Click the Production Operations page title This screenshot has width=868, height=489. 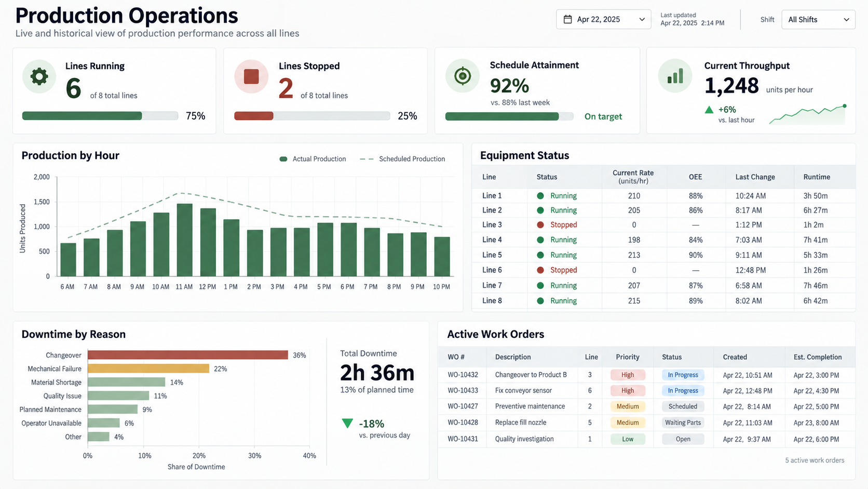click(127, 16)
